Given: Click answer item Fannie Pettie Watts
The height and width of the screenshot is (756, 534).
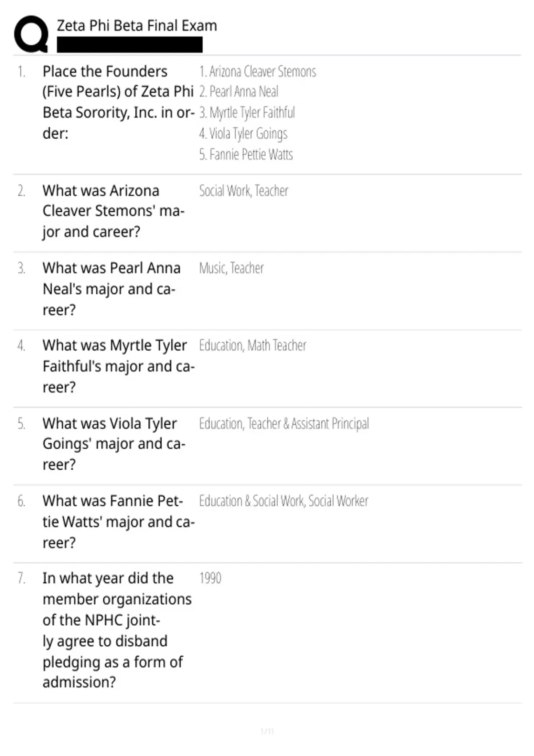Looking at the screenshot, I should (x=246, y=154).
